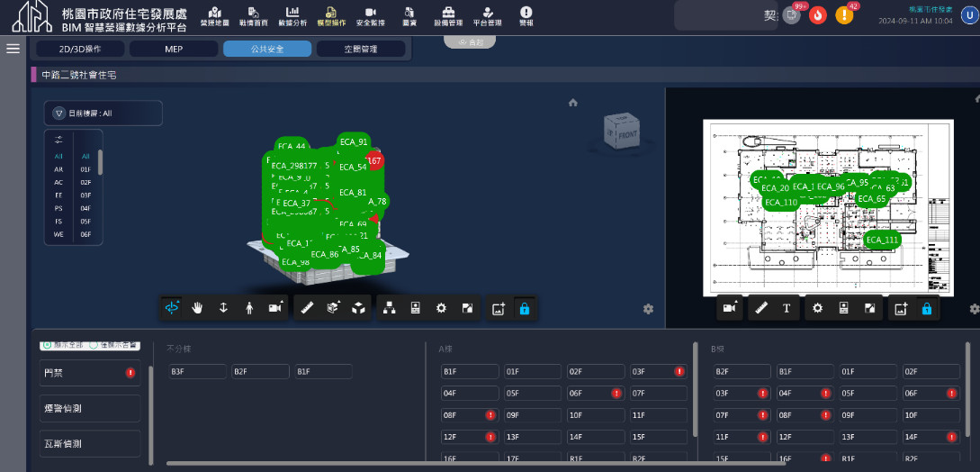Open settings gear in 2D toolbar

(x=817, y=308)
